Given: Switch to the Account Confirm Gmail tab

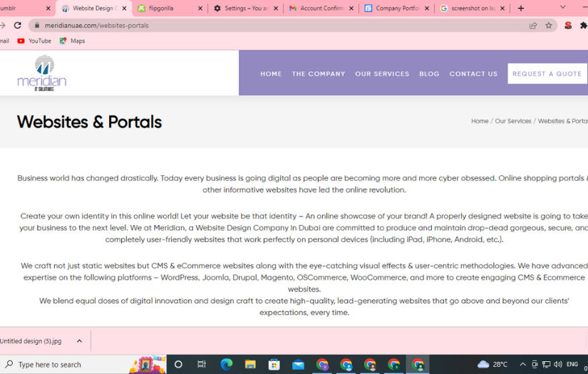Looking at the screenshot, I should [321, 9].
